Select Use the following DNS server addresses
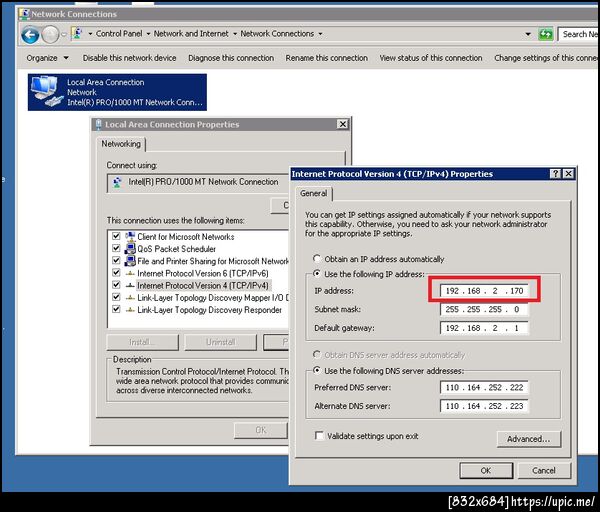This screenshot has height=512, width=600. 317,370
